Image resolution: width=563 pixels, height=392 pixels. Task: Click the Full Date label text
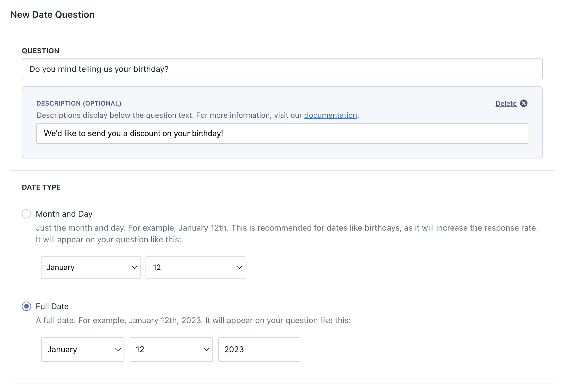(52, 306)
